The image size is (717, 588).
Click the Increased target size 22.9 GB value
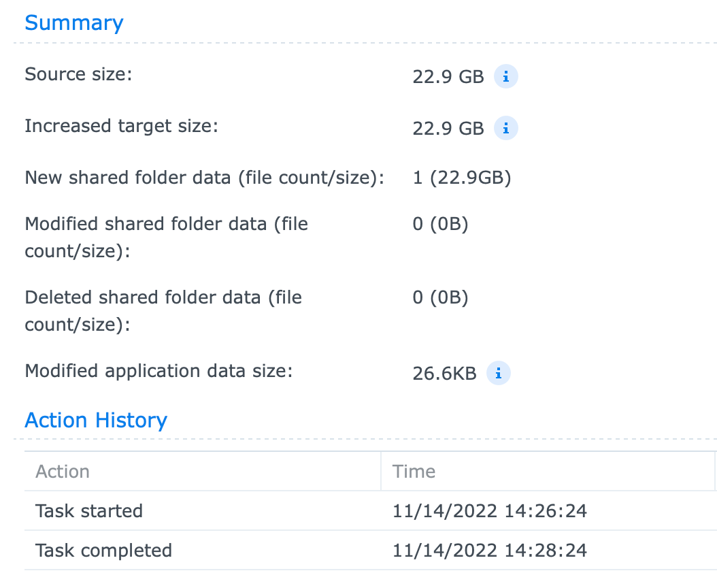(x=448, y=128)
